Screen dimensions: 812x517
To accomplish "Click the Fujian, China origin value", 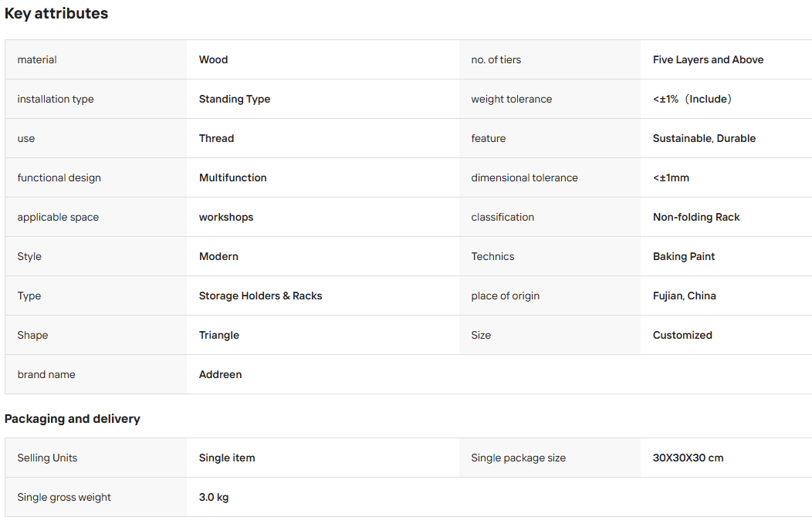I will point(684,296).
